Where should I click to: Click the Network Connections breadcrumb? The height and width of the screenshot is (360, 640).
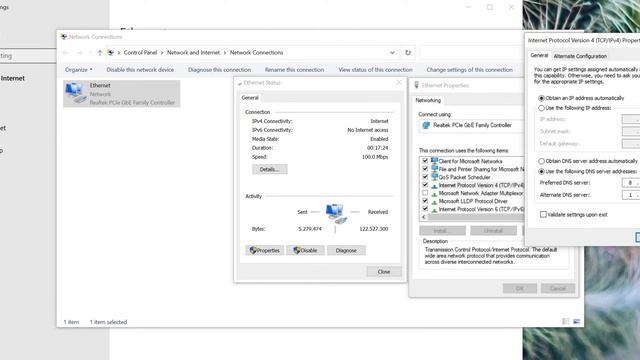click(x=256, y=53)
